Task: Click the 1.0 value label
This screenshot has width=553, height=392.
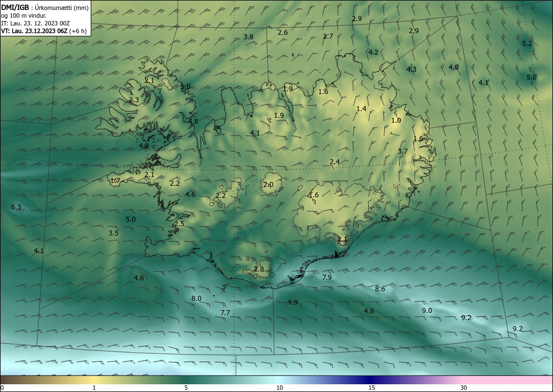Action: coord(396,121)
